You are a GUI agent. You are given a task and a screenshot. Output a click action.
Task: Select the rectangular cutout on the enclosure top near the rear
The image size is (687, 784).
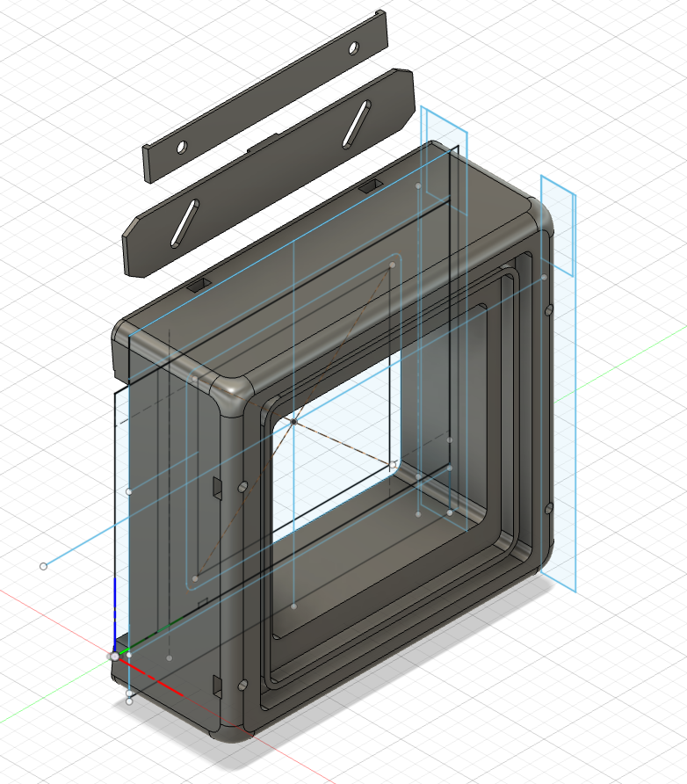coord(370,186)
